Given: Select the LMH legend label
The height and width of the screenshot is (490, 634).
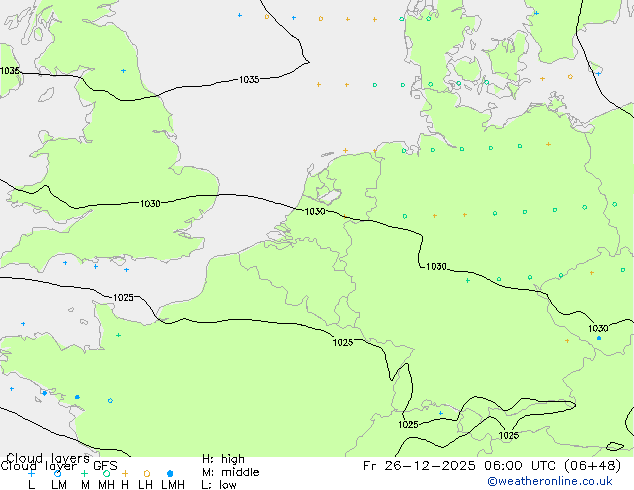Looking at the screenshot, I should point(173,484).
